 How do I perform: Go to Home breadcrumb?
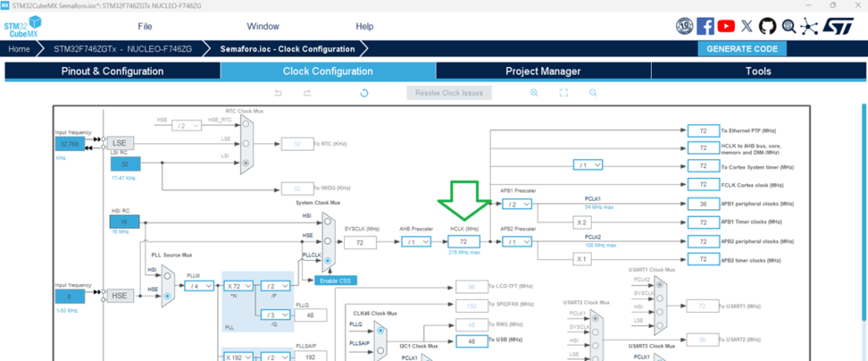[19, 48]
